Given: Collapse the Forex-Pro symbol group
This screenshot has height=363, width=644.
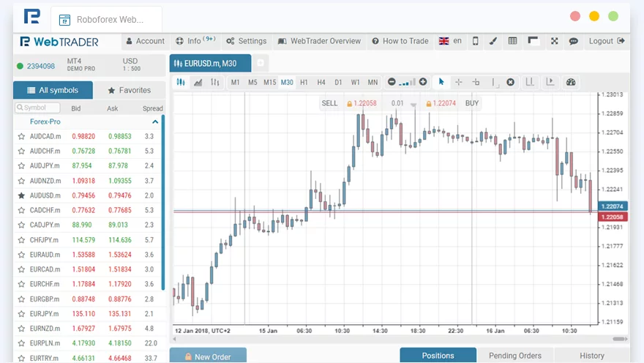Looking at the screenshot, I should point(155,121).
